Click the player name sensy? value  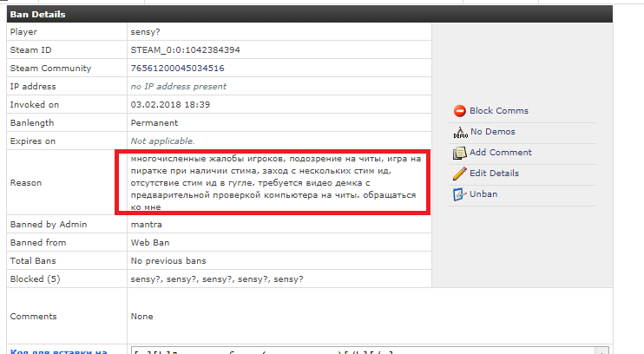pyautogui.click(x=147, y=31)
